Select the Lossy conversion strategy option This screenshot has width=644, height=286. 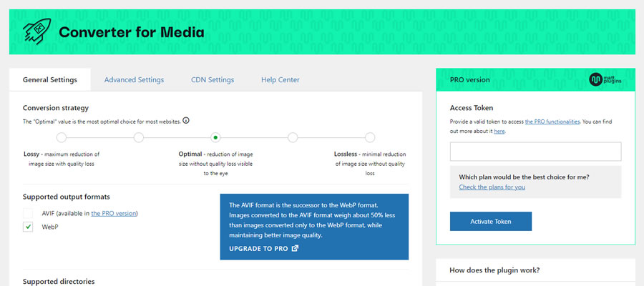(62, 137)
